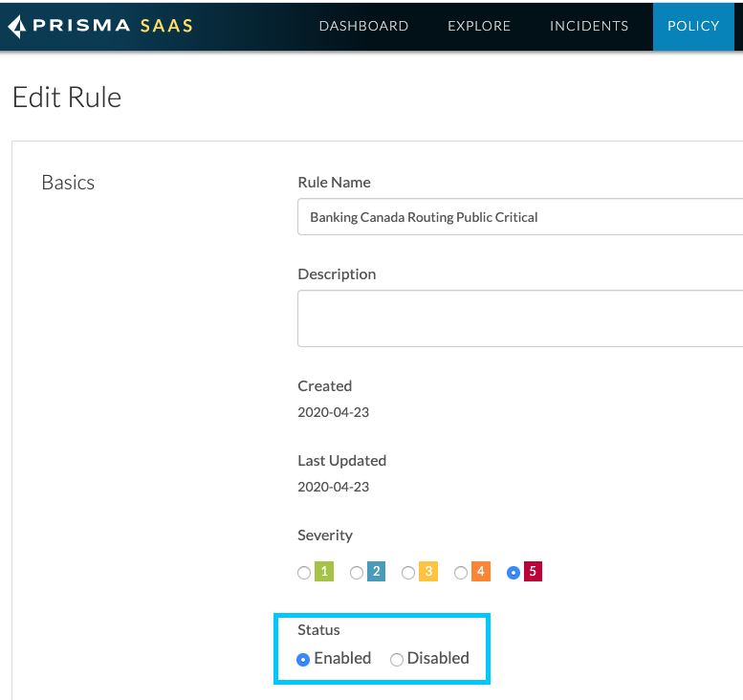Click the orange severity 4 badge
This screenshot has height=700, width=743.
(x=481, y=572)
